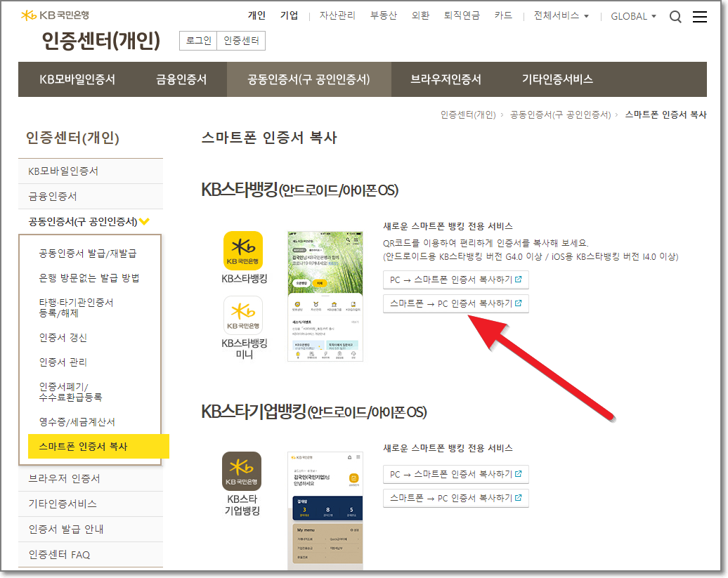
Task: Open 기타인증서비스 in the left sidebar
Action: click(91, 504)
